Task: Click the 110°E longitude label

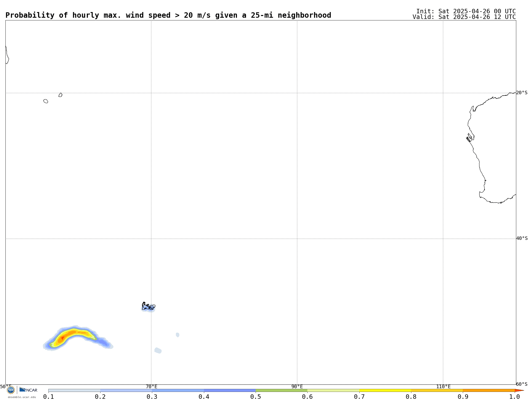Action: click(443, 386)
